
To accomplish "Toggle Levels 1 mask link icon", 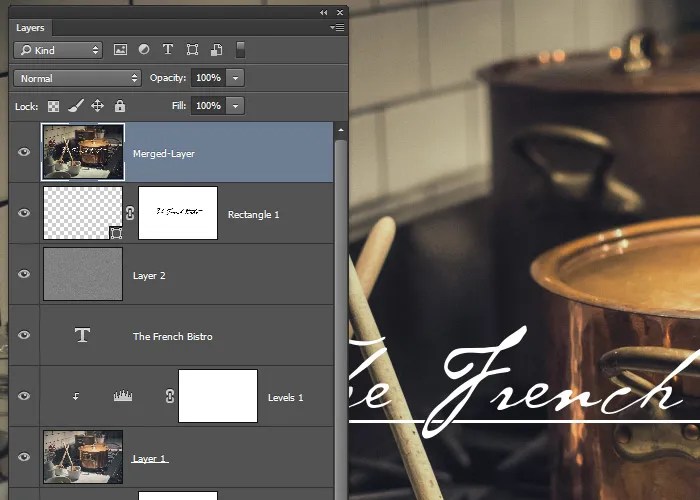I will (170, 396).
